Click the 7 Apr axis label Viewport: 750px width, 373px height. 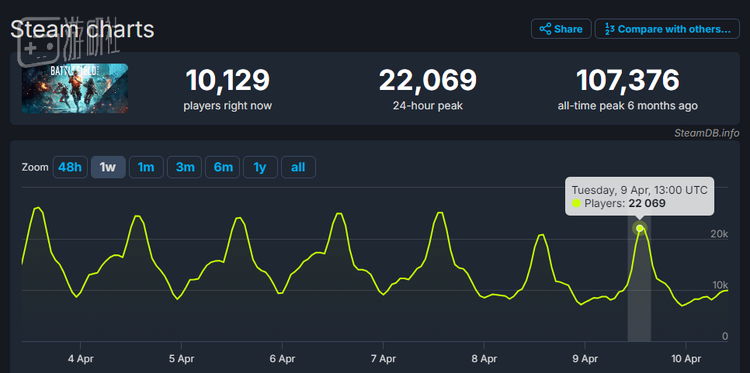(383, 359)
